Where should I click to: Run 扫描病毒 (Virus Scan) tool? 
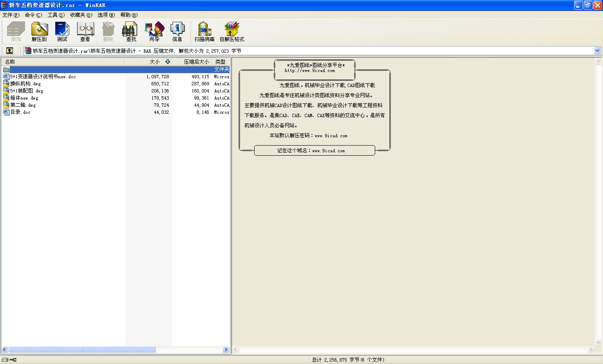(204, 31)
